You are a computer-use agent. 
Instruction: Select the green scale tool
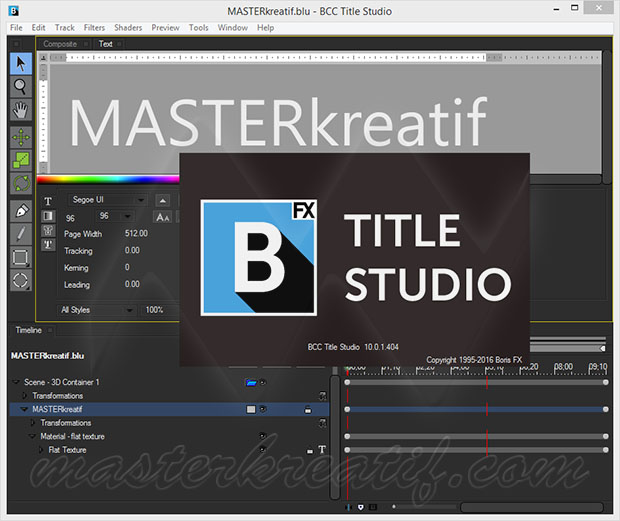[x=21, y=160]
